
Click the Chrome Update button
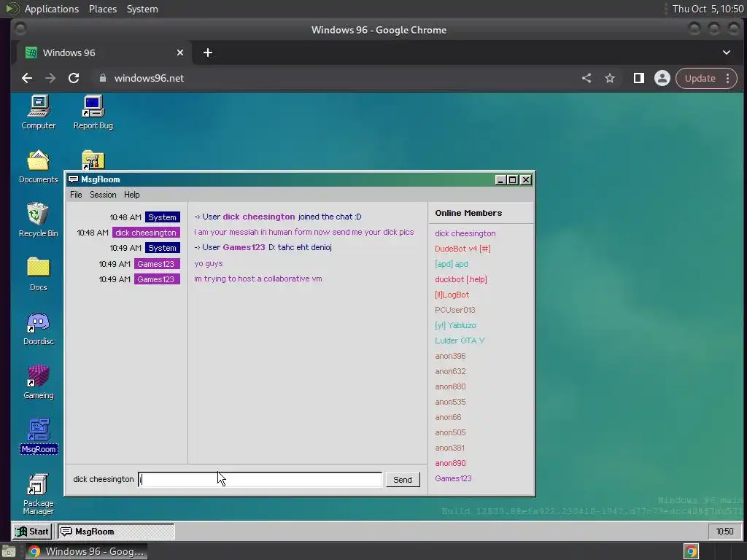pyautogui.click(x=700, y=78)
